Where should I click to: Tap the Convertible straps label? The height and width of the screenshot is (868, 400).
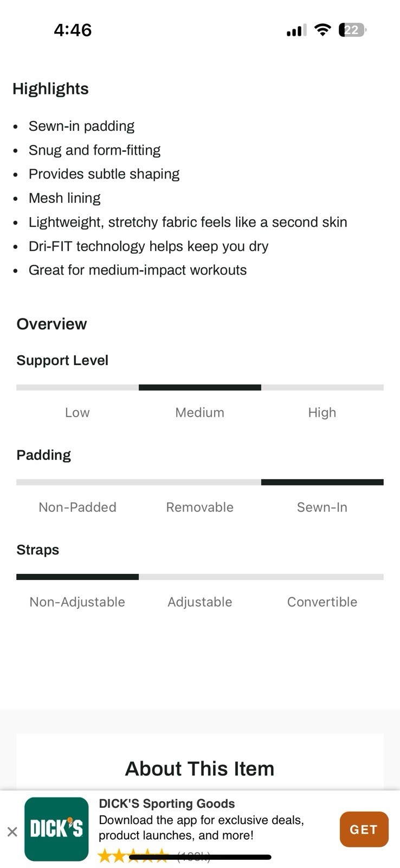[x=322, y=602]
